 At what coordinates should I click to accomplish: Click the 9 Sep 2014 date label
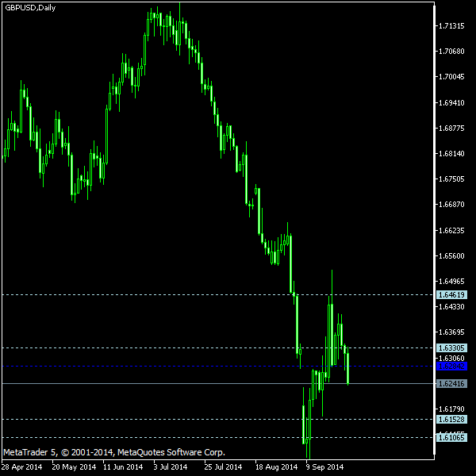coord(324,467)
